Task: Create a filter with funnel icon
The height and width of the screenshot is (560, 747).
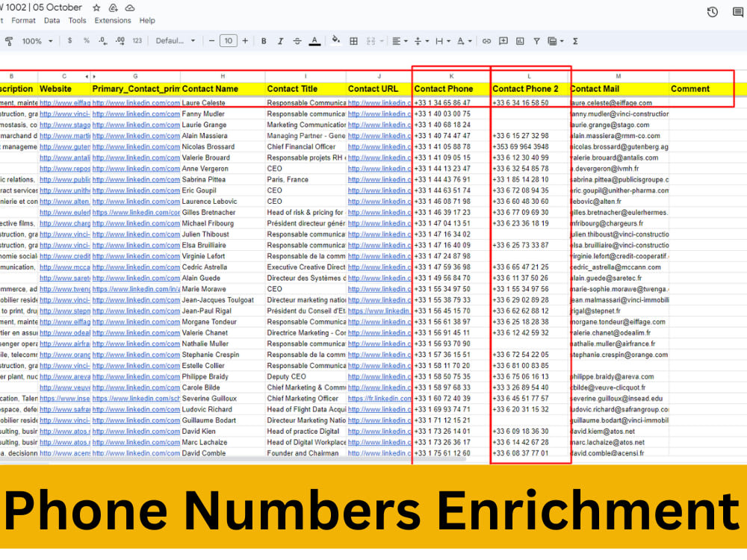Action: 536,41
